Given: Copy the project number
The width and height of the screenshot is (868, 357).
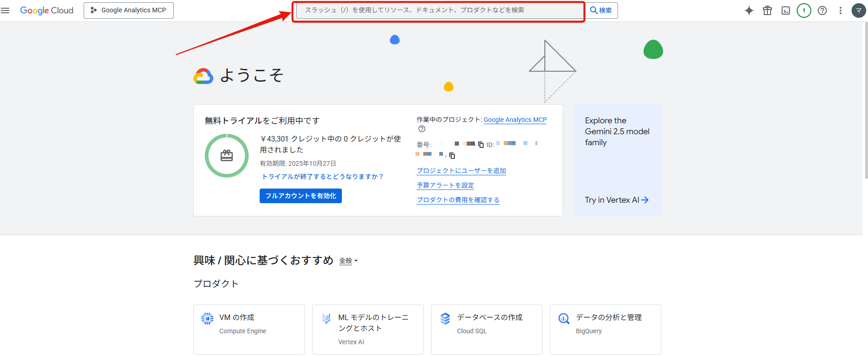Looking at the screenshot, I should coord(481,145).
